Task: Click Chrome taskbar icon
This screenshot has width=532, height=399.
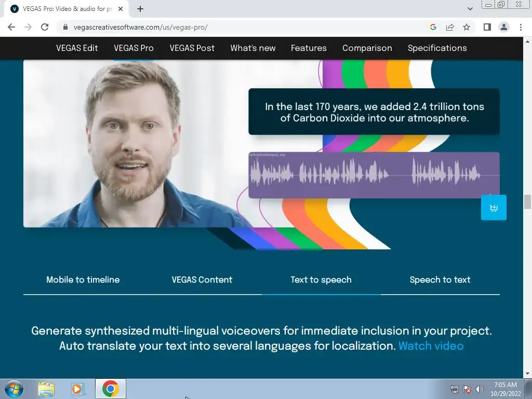Action: pos(110,389)
